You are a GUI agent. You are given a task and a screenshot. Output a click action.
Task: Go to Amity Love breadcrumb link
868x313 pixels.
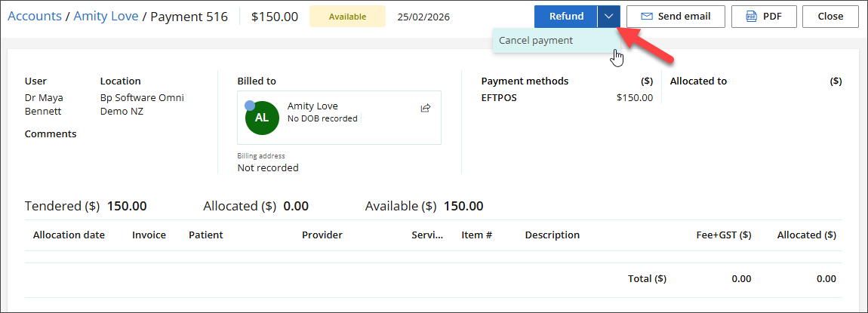pyautogui.click(x=106, y=17)
